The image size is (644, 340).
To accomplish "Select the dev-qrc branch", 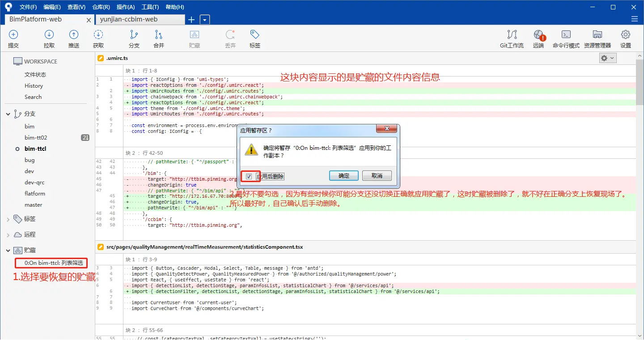I will click(34, 183).
